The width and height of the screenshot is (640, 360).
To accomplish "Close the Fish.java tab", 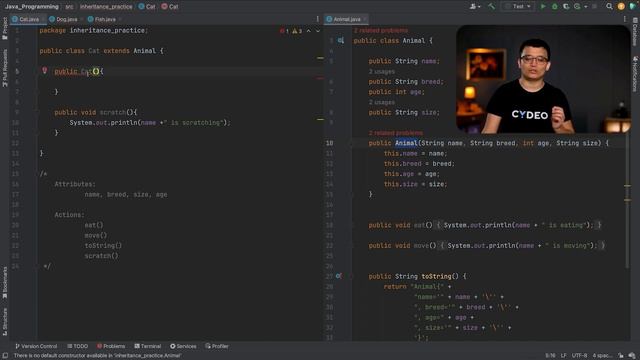I will click(x=120, y=19).
